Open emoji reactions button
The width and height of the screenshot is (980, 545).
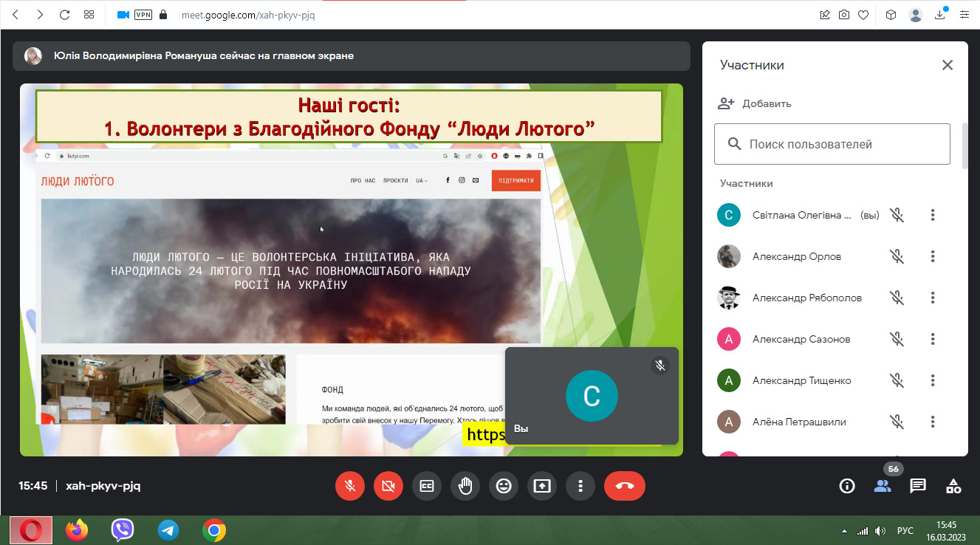pyautogui.click(x=504, y=486)
